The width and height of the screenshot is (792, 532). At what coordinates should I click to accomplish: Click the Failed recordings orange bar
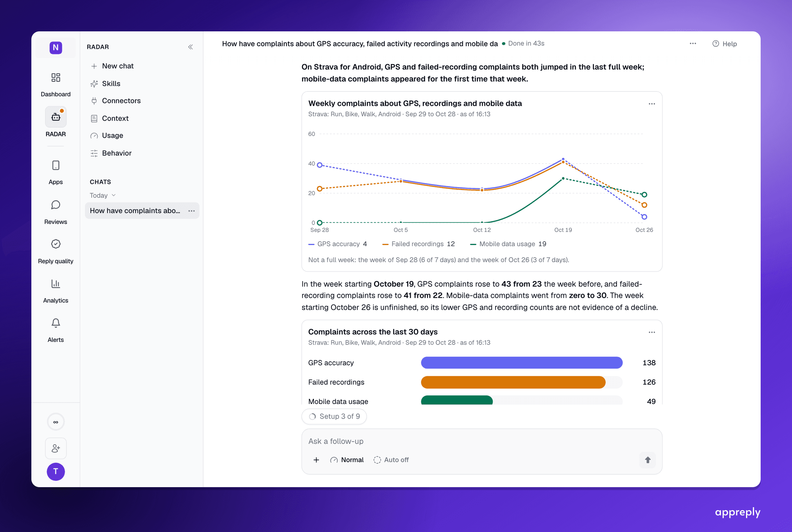[x=513, y=382]
